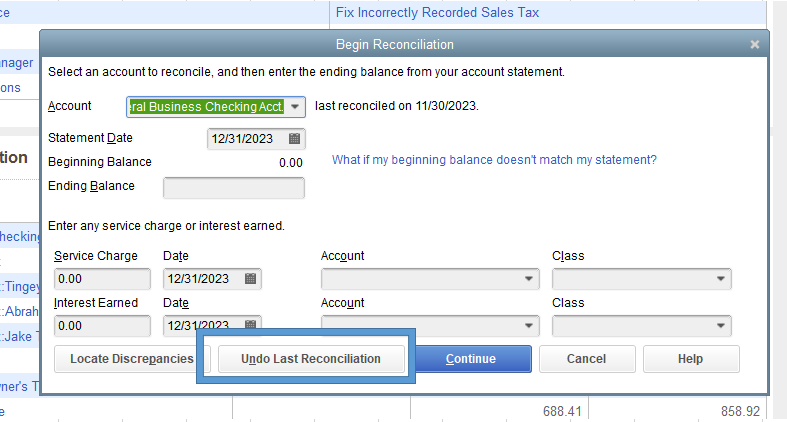Click the Statement Date text field
The height and width of the screenshot is (422, 787).
pyautogui.click(x=246, y=139)
